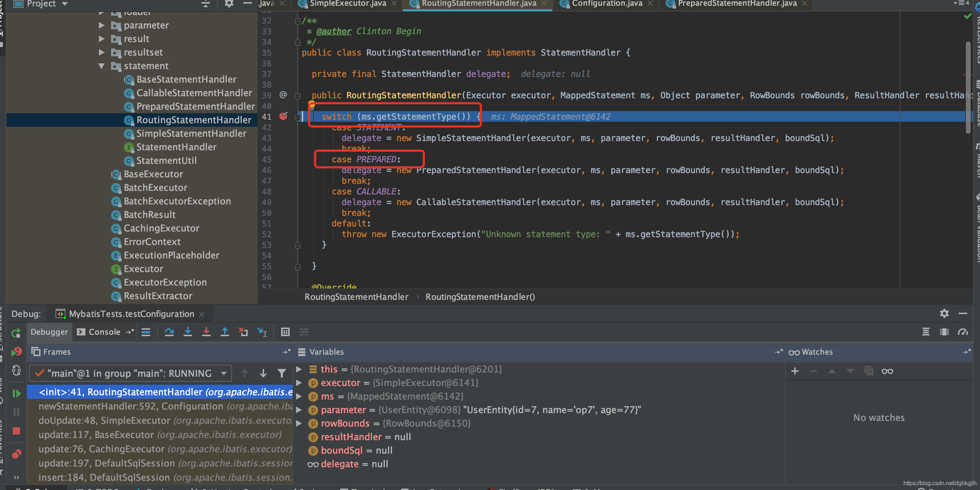Open Project view dropdown arrow

click(x=65, y=4)
